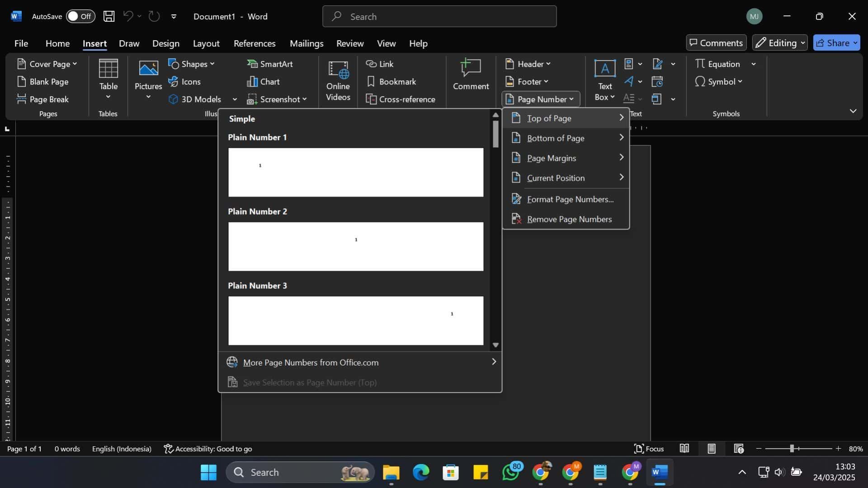Insert 3D Models
Image resolution: width=868 pixels, height=488 pixels.
[195, 99]
